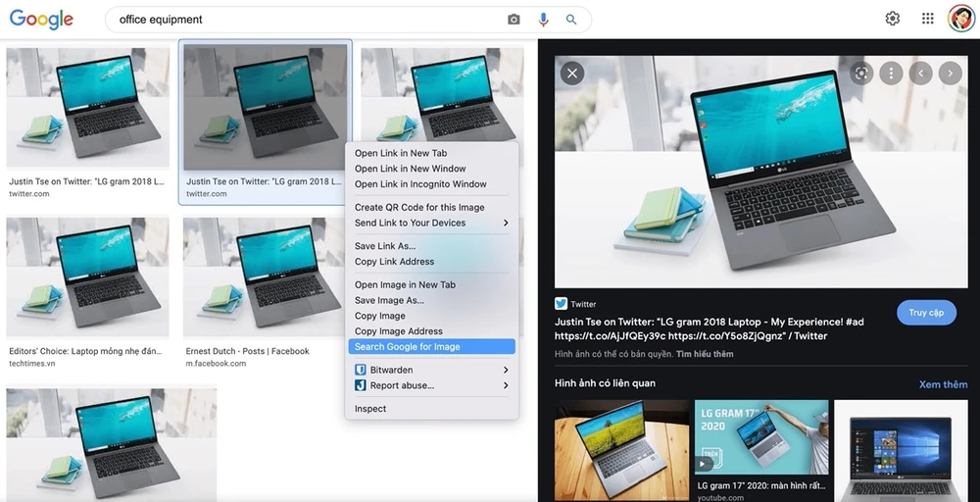The height and width of the screenshot is (502, 980).
Task: Open the Google apps grid icon
Action: pyautogui.click(x=927, y=19)
